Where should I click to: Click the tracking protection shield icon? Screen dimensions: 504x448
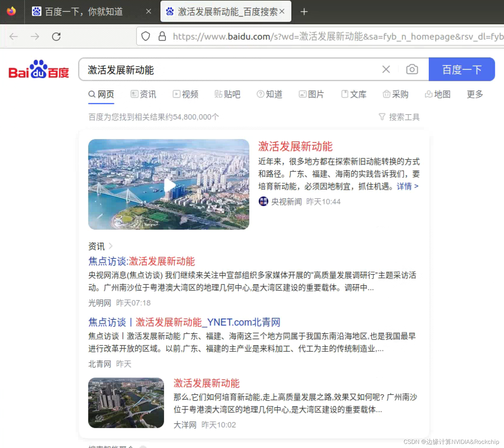tap(145, 37)
